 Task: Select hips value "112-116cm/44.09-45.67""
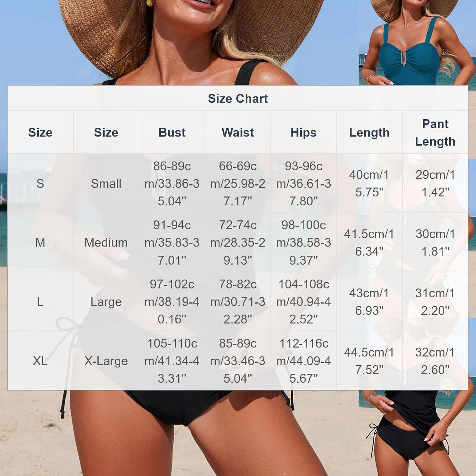304,361
